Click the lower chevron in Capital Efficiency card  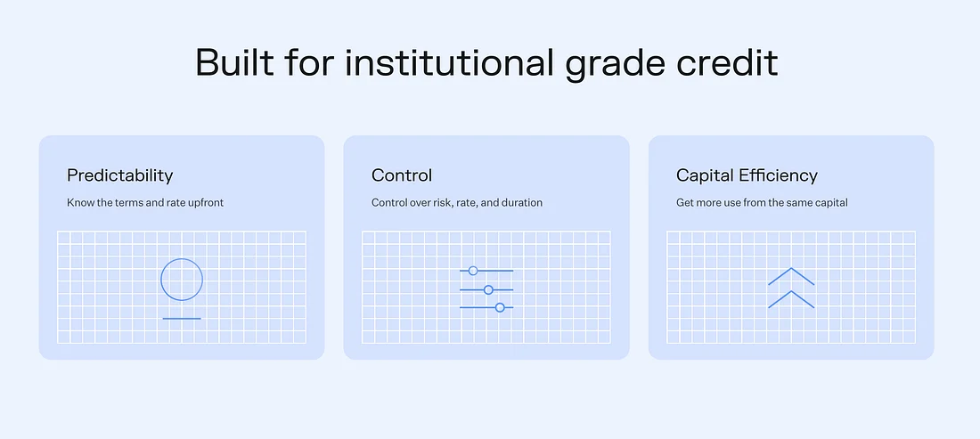(791, 299)
